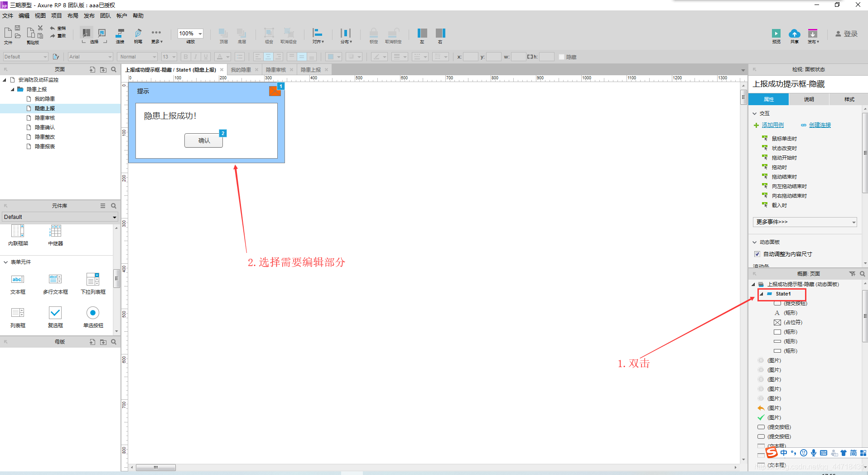Collapse the 隐患上报 folder in page tree
This screenshot has width=868, height=475.
pyautogui.click(x=13, y=89)
